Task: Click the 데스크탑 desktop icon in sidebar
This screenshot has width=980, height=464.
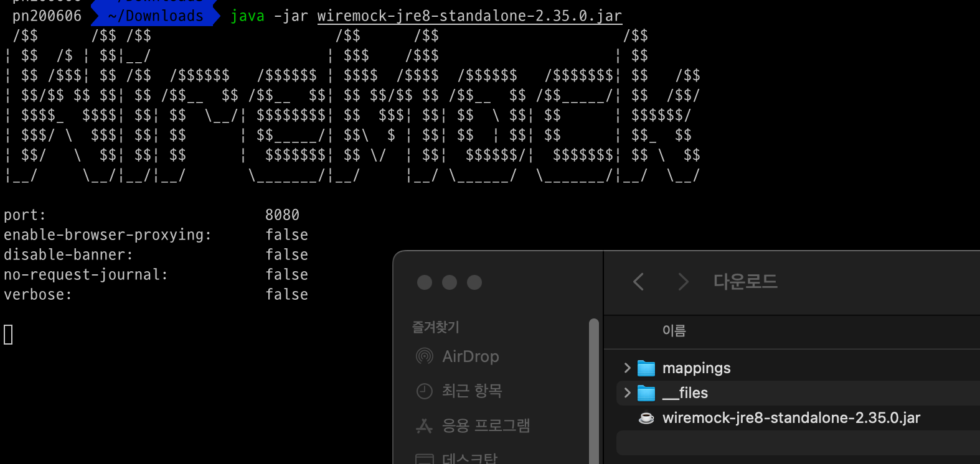Action: (425, 459)
